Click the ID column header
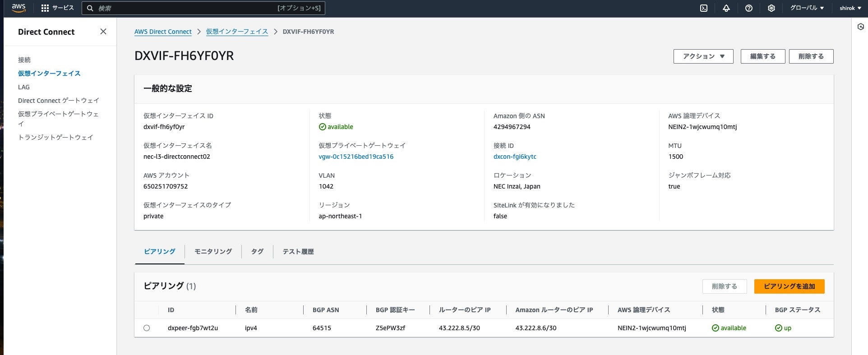Image resolution: width=868 pixels, height=355 pixels. tap(171, 310)
